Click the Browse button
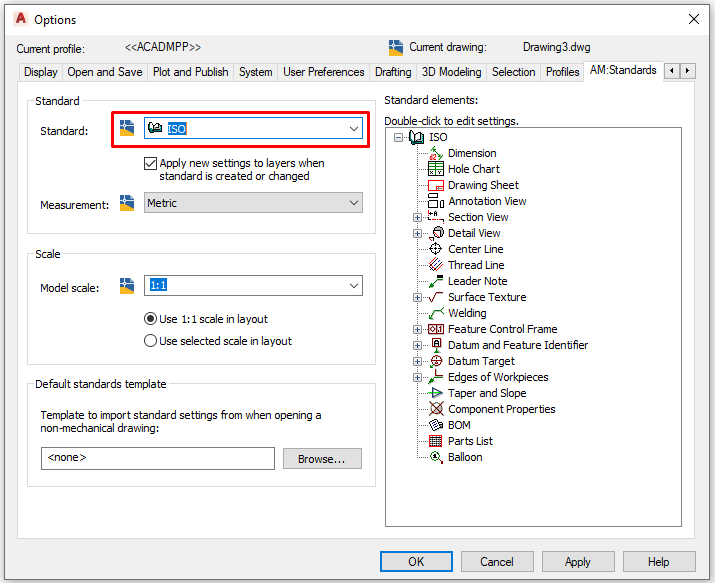Image resolution: width=715 pixels, height=583 pixels. tap(322, 459)
